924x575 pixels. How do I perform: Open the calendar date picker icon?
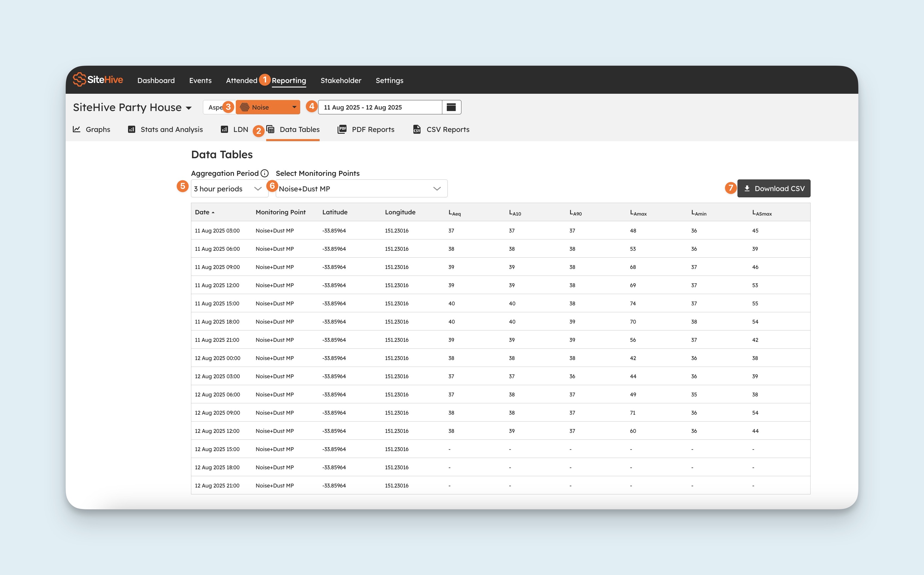pos(451,107)
